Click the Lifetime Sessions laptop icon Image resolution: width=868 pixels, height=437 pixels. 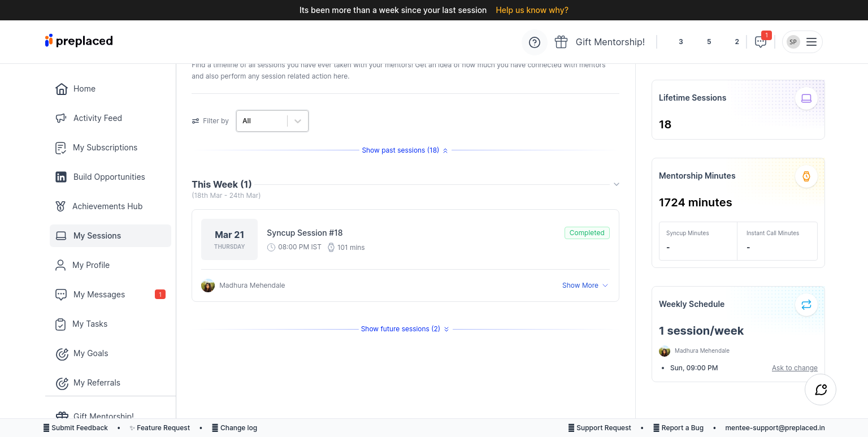pyautogui.click(x=806, y=98)
